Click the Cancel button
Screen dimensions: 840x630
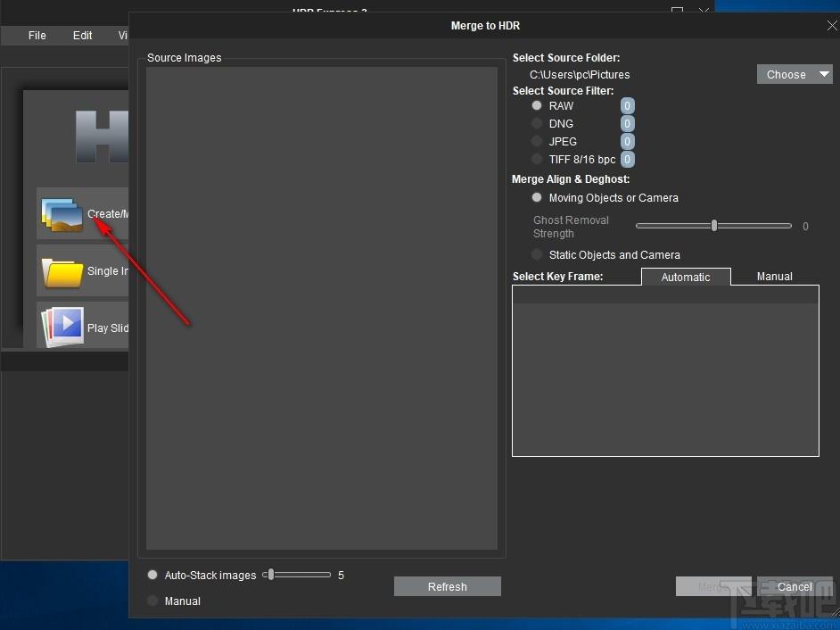[x=795, y=586]
